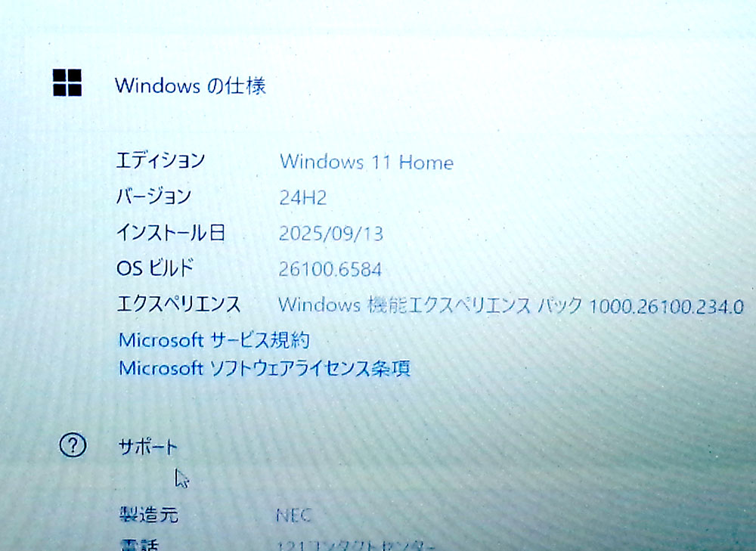Select the 24H2 version value

click(302, 197)
